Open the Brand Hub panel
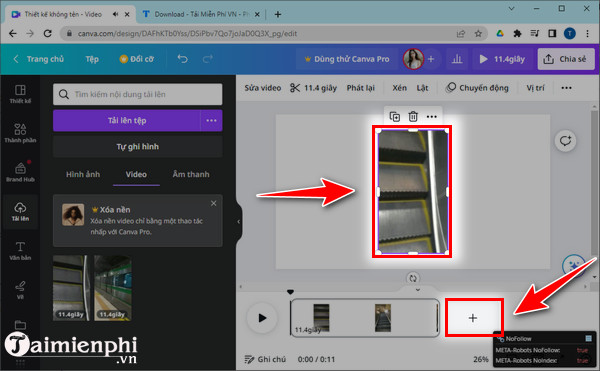600x371 pixels. [20, 172]
